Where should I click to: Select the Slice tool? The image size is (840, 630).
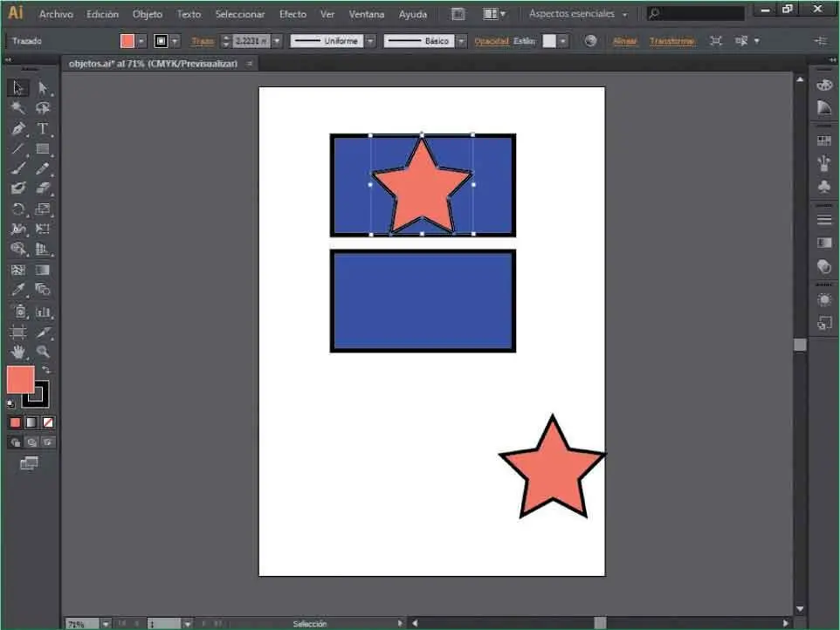[x=43, y=332]
